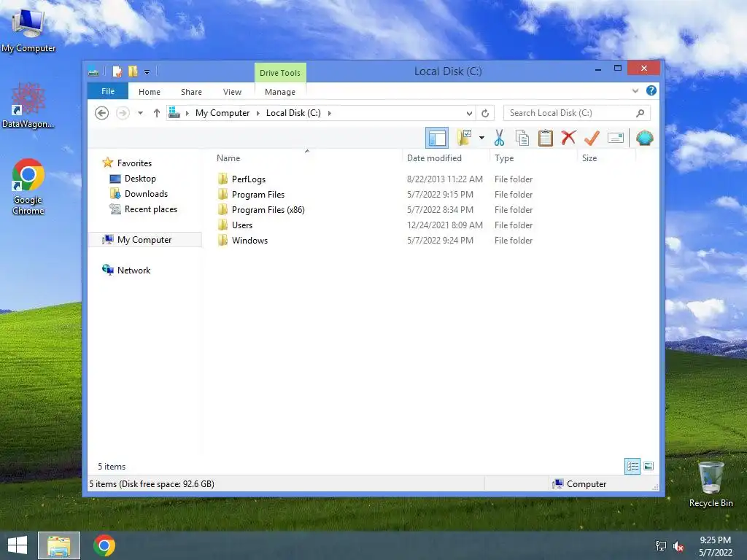Open Google Chrome from the taskbar
Image resolution: width=747 pixels, height=560 pixels.
point(104,545)
